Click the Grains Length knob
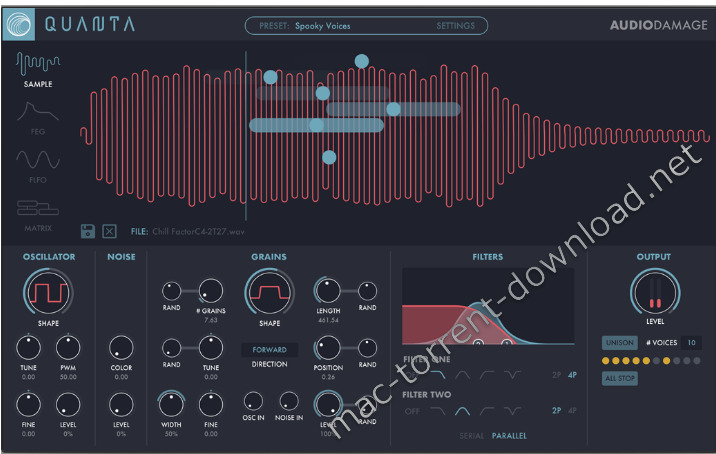 pyautogui.click(x=328, y=291)
